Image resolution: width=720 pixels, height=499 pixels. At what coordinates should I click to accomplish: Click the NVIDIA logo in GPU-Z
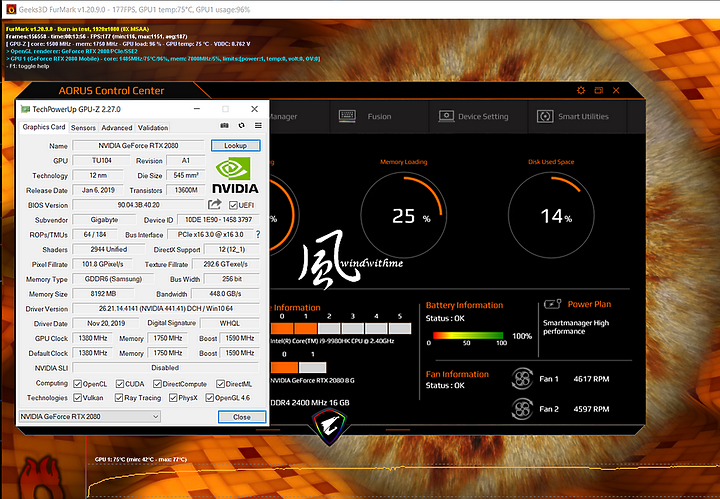(235, 175)
